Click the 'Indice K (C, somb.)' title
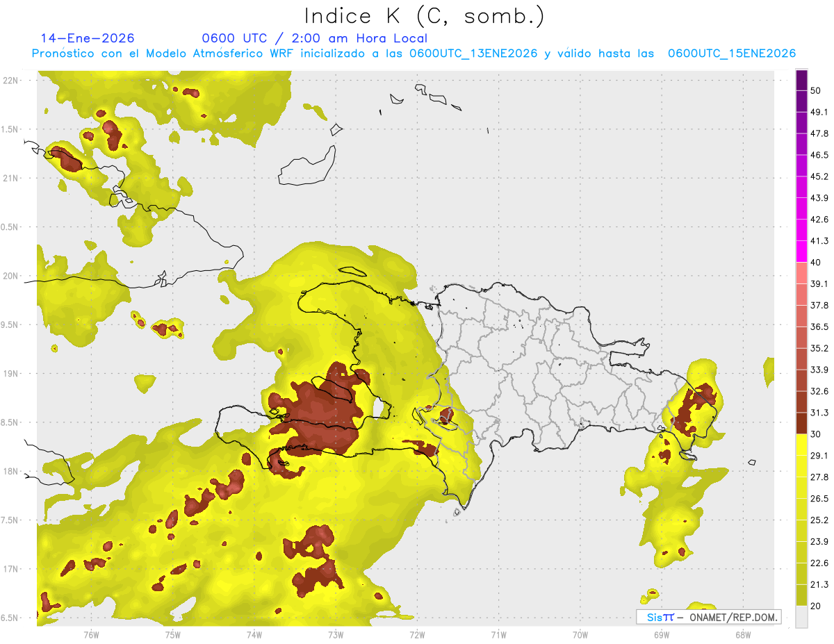The height and width of the screenshot is (644, 834). [x=424, y=16]
